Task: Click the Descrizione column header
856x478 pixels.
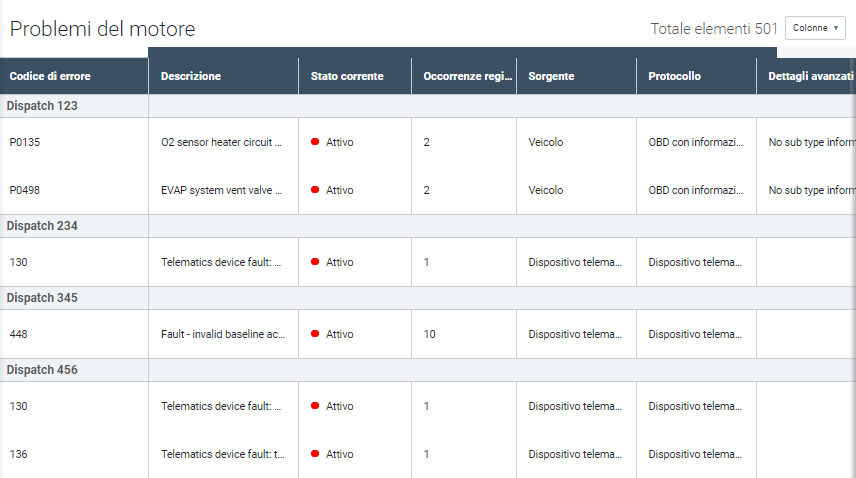Action: click(191, 76)
